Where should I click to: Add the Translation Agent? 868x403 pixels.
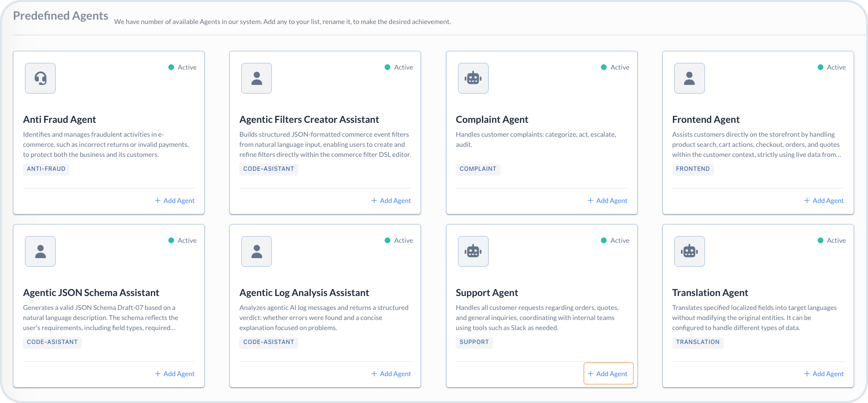pyautogui.click(x=824, y=374)
